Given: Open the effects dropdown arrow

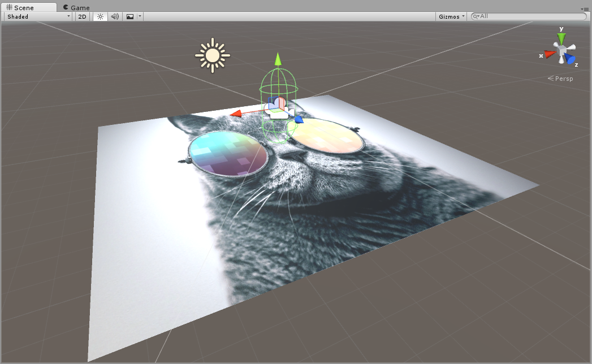Looking at the screenshot, I should tap(140, 16).
